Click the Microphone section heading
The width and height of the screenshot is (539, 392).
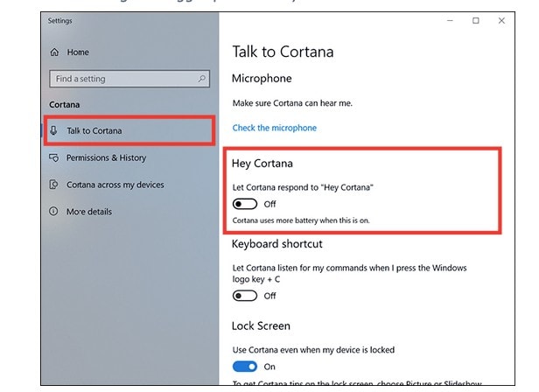click(262, 79)
